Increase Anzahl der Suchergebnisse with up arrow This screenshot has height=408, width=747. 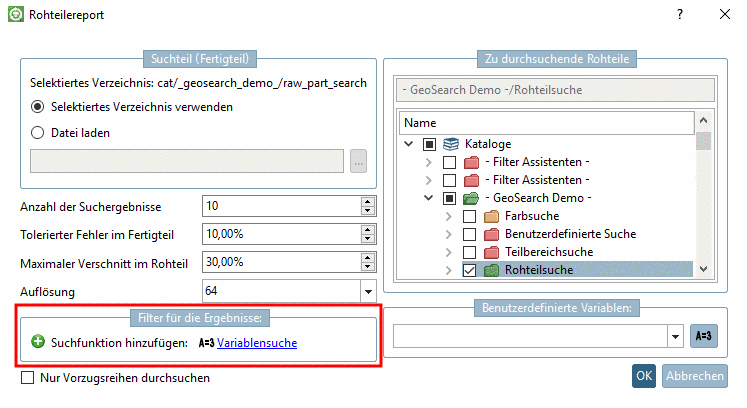(x=367, y=202)
